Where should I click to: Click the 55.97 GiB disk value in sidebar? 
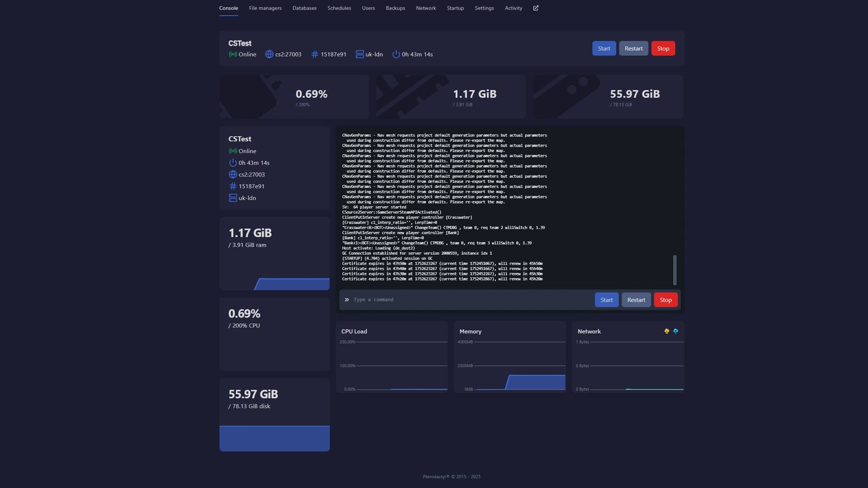pos(253,394)
